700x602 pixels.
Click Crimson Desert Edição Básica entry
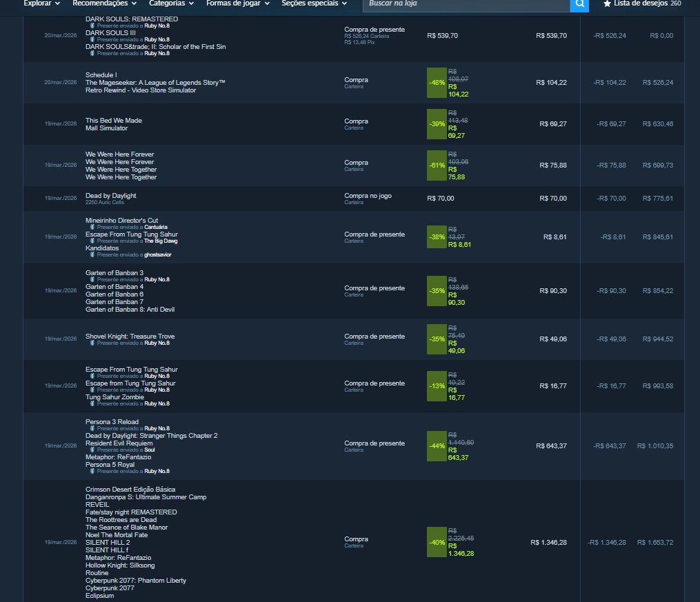click(x=130, y=490)
